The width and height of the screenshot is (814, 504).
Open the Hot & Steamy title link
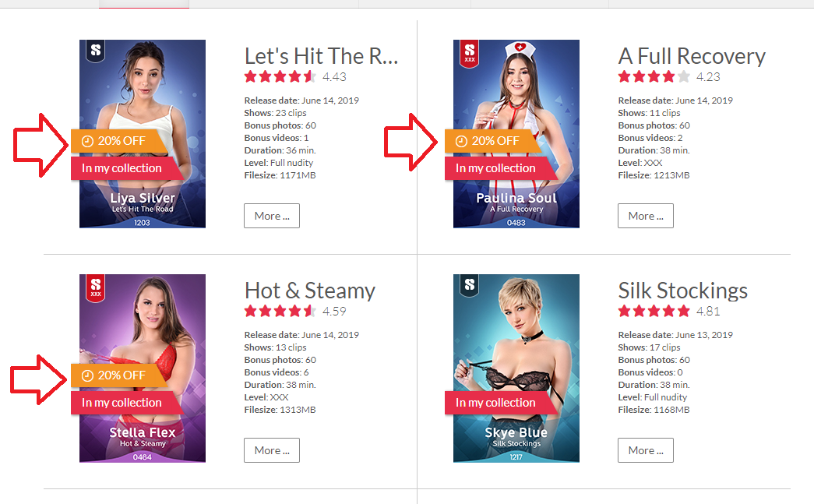tap(310, 291)
